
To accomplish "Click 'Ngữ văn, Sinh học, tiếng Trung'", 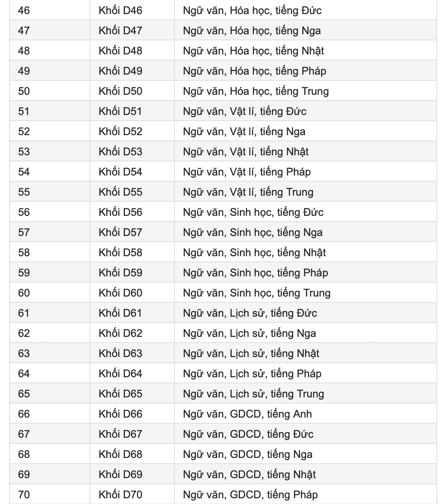I will pos(257,293).
